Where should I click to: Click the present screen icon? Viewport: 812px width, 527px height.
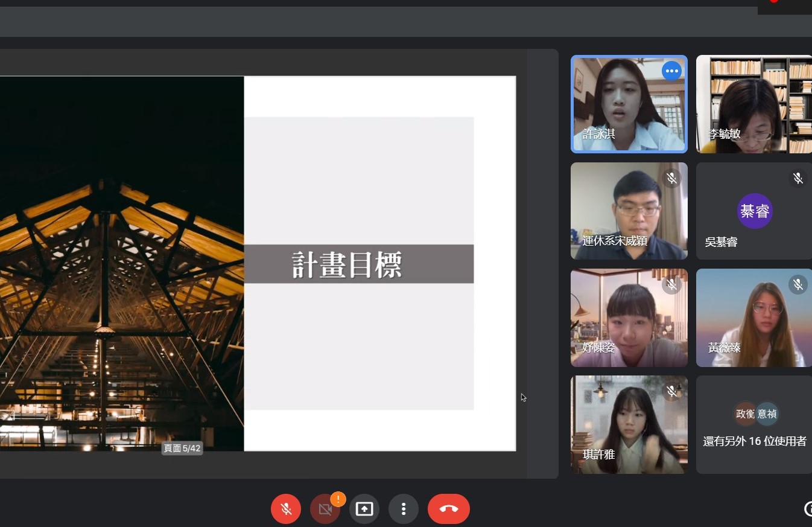364,509
